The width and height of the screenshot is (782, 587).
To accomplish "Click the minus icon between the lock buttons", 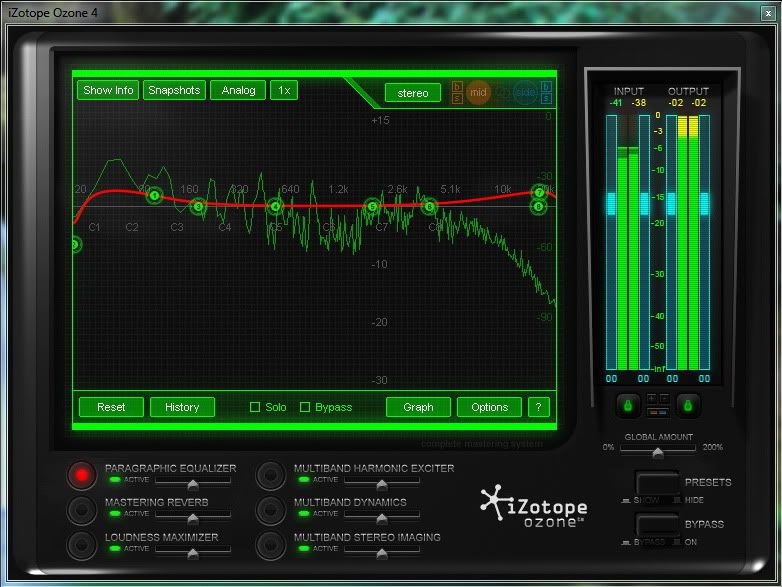I will pos(664,398).
